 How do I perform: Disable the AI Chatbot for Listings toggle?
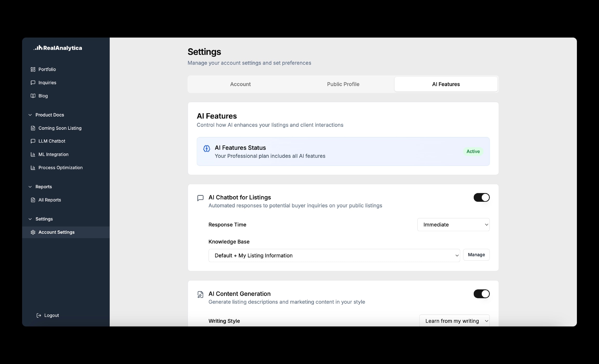point(481,198)
